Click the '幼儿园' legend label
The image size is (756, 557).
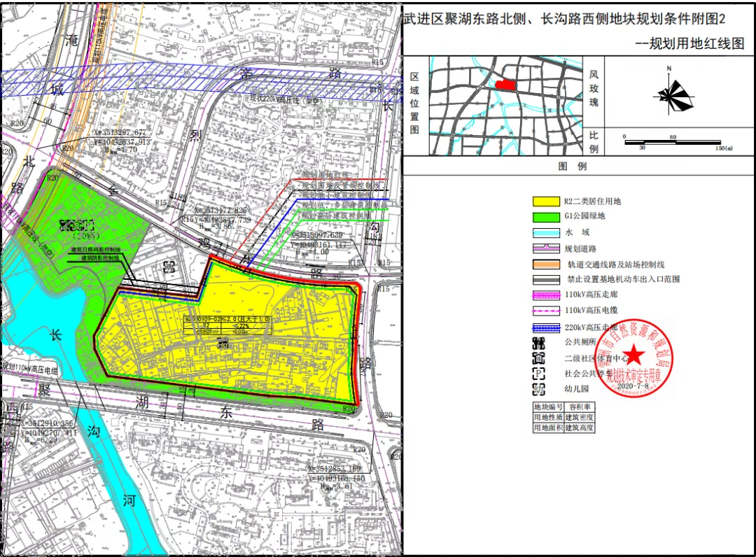click(577, 388)
